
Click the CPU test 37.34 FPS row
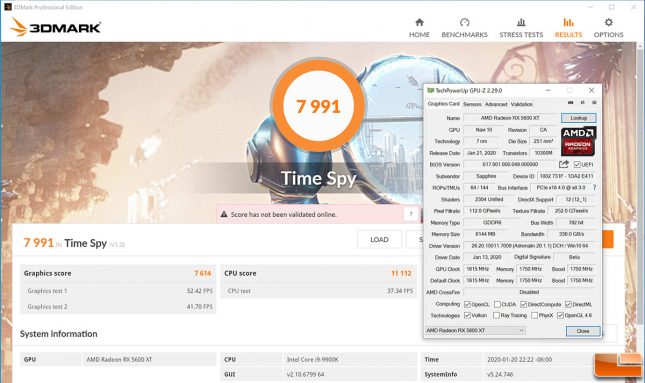pos(318,291)
